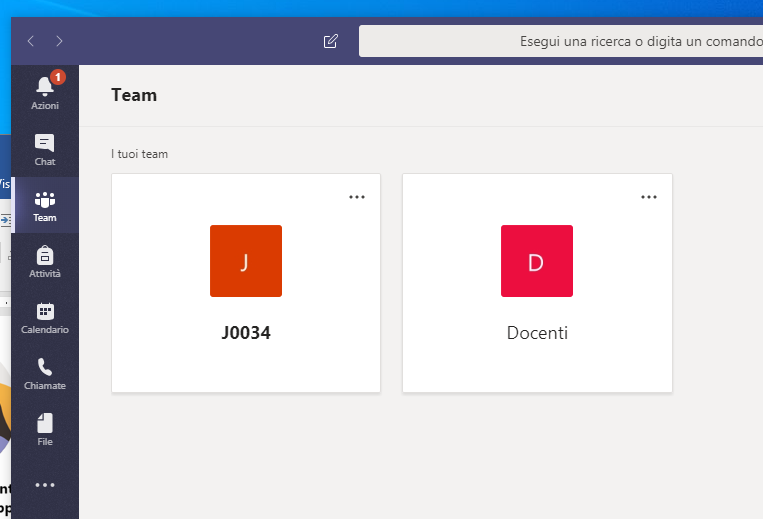Show more apps via sidebar ellipsis
The height and width of the screenshot is (519, 763).
(x=45, y=485)
